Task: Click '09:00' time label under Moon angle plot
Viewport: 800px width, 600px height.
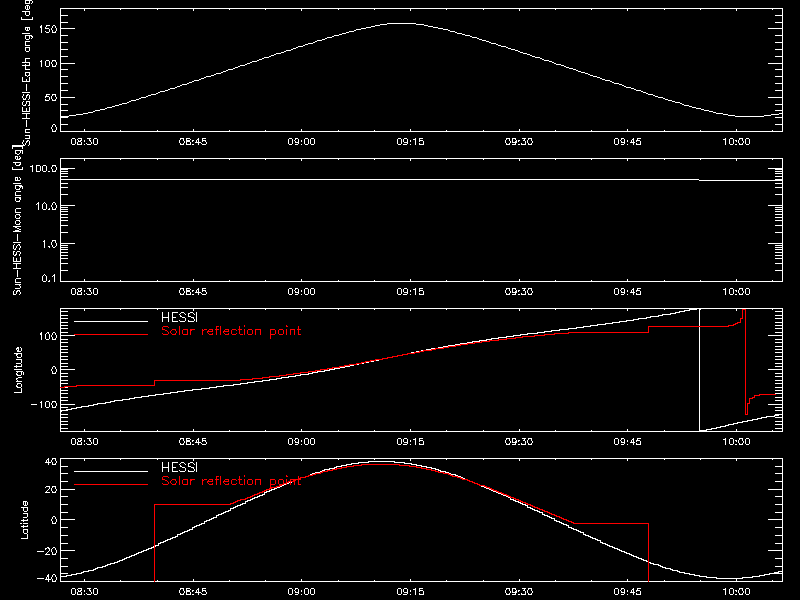Action: click(x=302, y=292)
